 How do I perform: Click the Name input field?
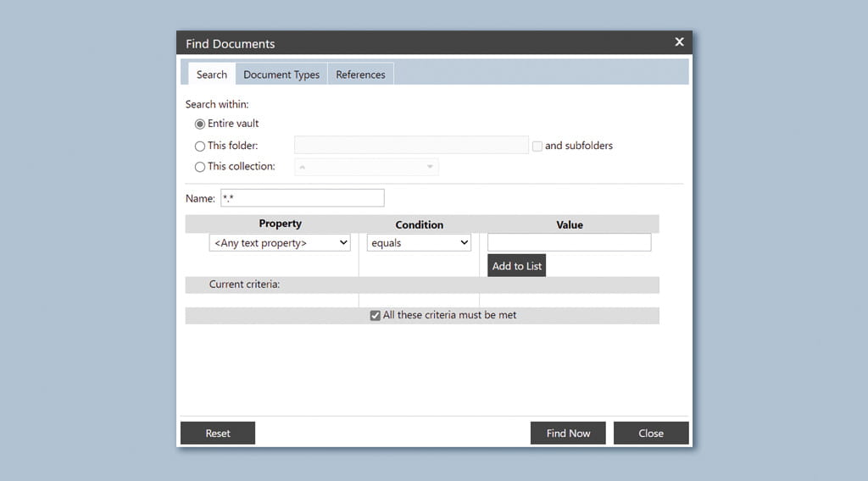pyautogui.click(x=302, y=198)
